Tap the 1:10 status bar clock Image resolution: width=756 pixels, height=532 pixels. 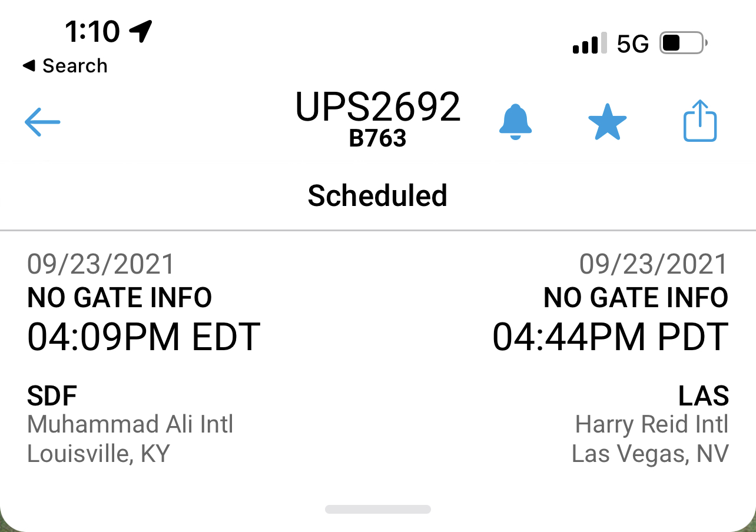92,31
